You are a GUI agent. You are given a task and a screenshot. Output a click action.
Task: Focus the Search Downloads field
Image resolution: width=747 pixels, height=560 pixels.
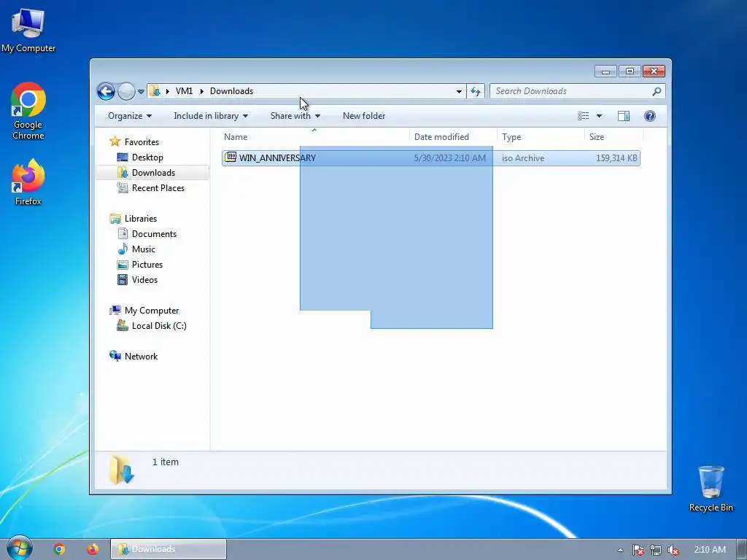coord(578,91)
